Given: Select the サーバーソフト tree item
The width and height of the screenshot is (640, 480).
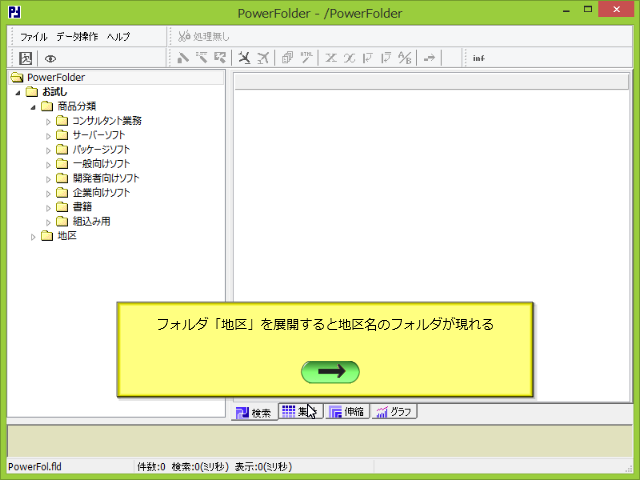Looking at the screenshot, I should (x=99, y=135).
